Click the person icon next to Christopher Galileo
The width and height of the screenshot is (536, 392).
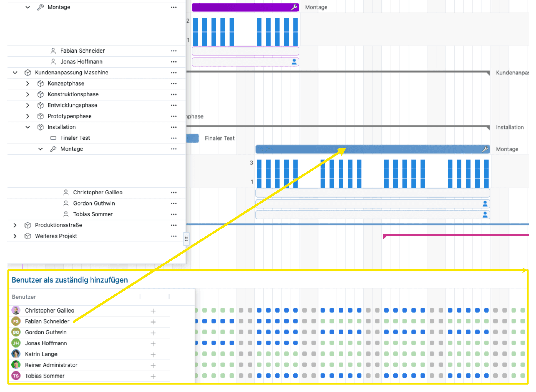66,192
